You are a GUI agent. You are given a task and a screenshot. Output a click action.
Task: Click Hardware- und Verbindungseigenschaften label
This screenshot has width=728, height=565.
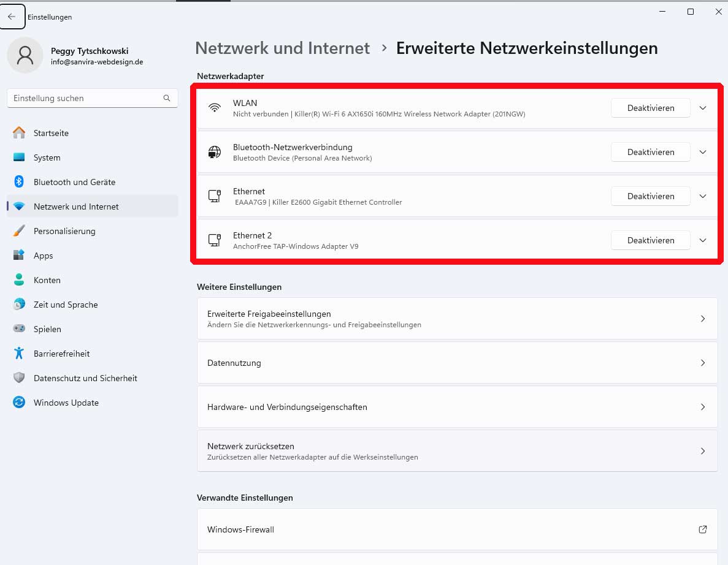(x=287, y=407)
